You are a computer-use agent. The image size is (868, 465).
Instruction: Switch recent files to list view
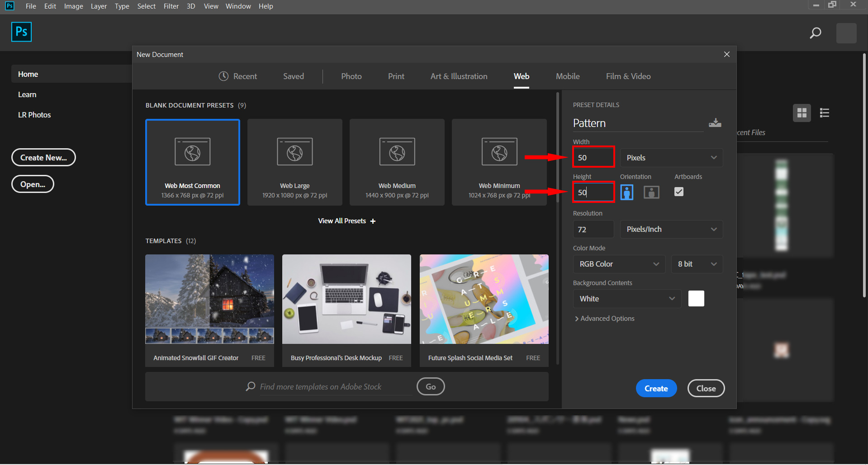click(x=824, y=113)
